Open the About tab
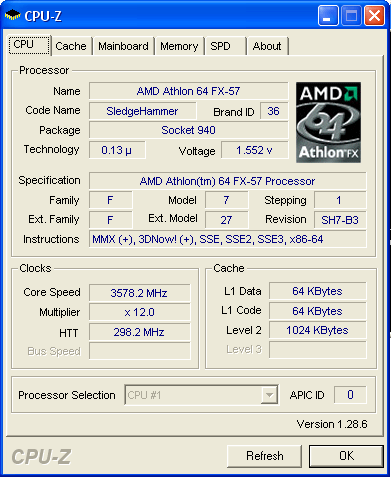Viewport: 391px width, 477px height. [x=267, y=46]
